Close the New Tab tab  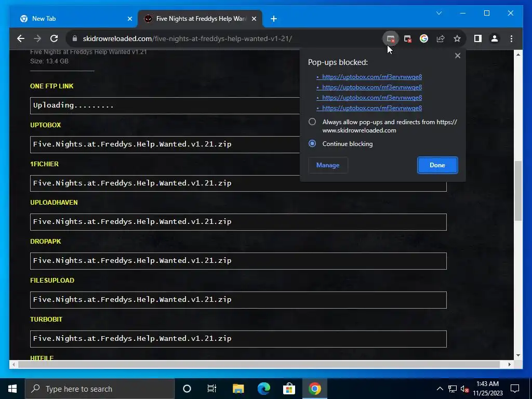129,19
